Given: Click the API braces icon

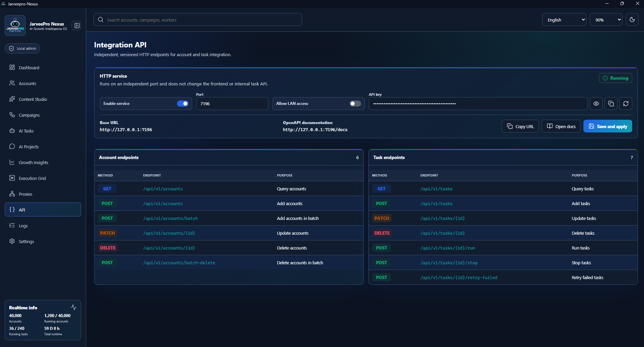Looking at the screenshot, I should pos(12,209).
